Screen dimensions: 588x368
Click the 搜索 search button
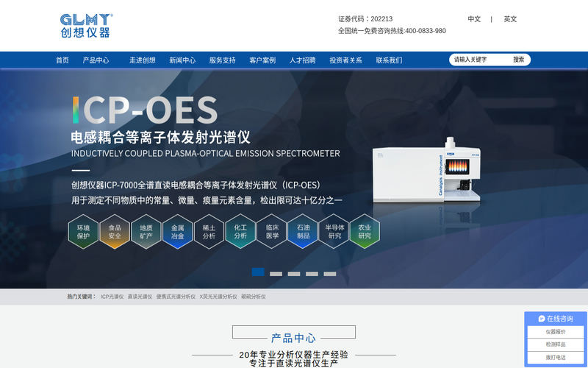coord(519,60)
